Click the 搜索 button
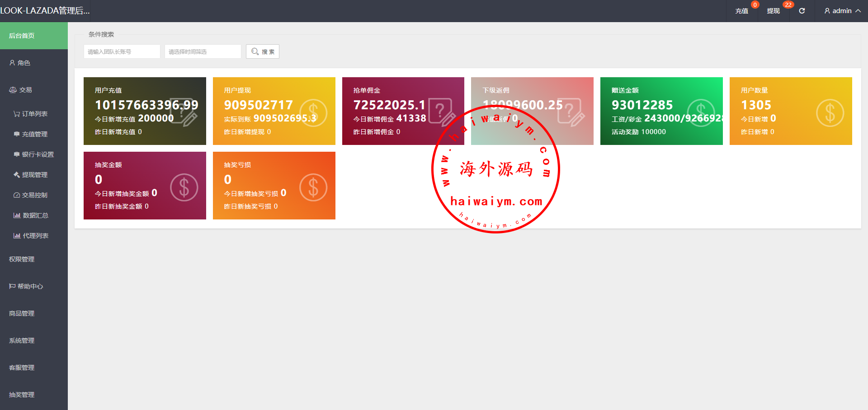This screenshot has height=410, width=868. click(263, 51)
